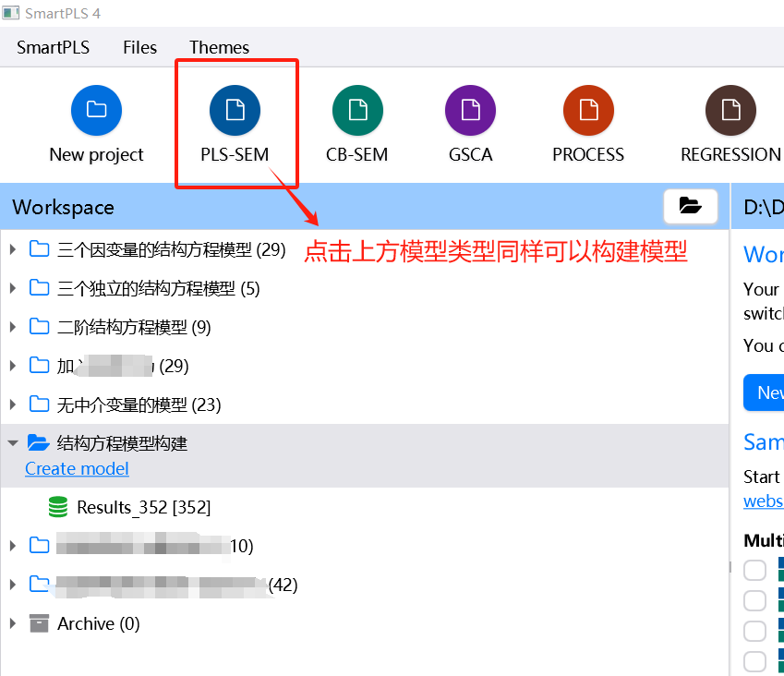The height and width of the screenshot is (676, 784).
Task: Create a PLS-SEM model
Action: [235, 110]
